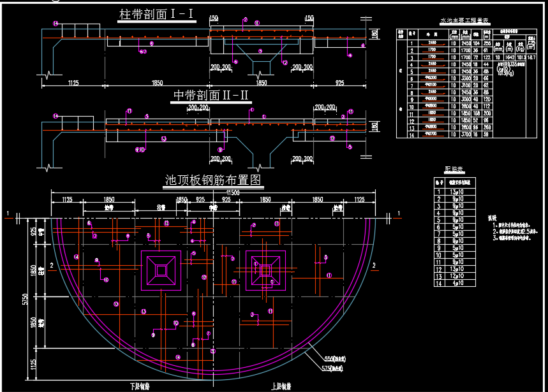Click the overall dimension text '11500'
The height and width of the screenshot is (392, 548).
233,192
